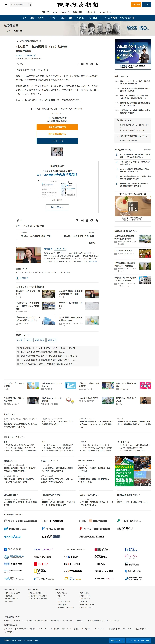
Task: Open 一覧を見る series list link
Action: pos(92,243)
